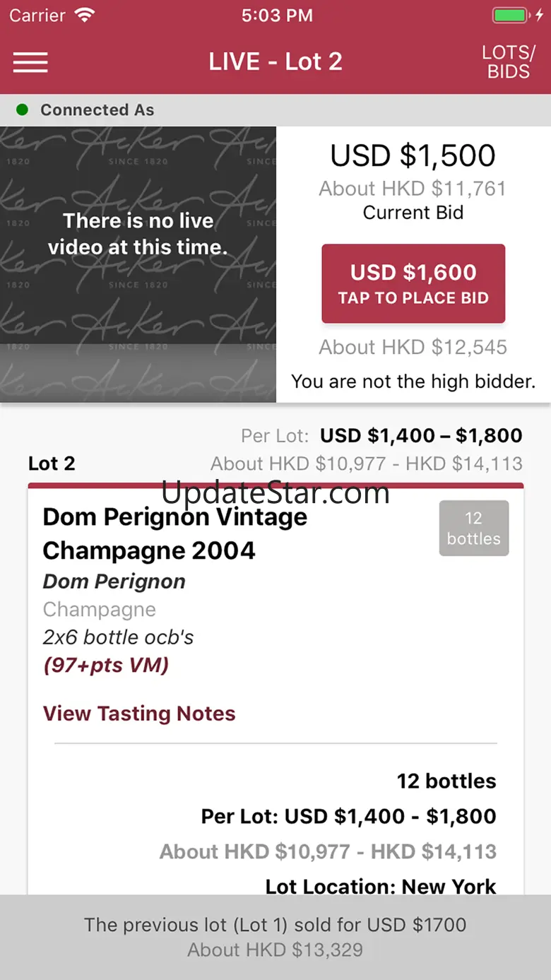This screenshot has height=980, width=551.
Task: Tap the previous lot sold banner
Action: click(x=275, y=937)
